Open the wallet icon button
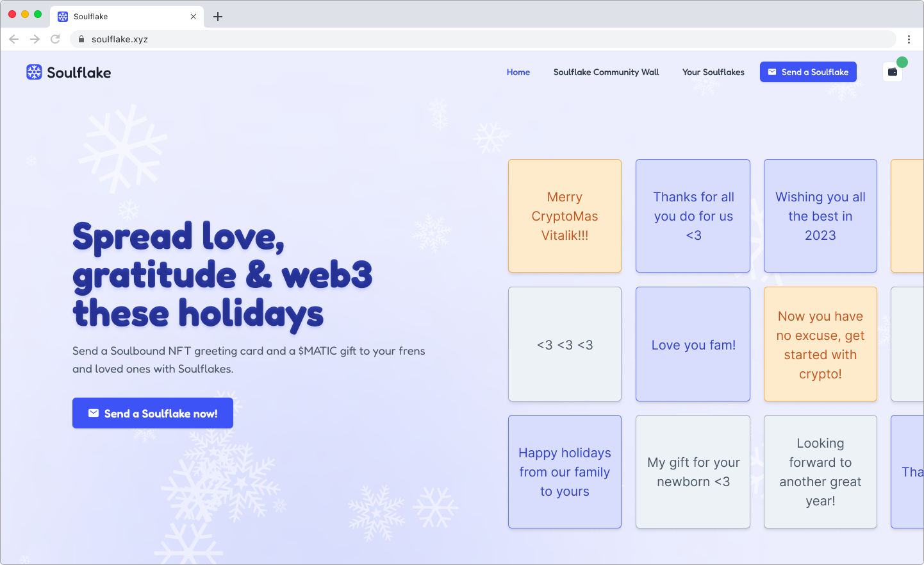 pos(893,72)
